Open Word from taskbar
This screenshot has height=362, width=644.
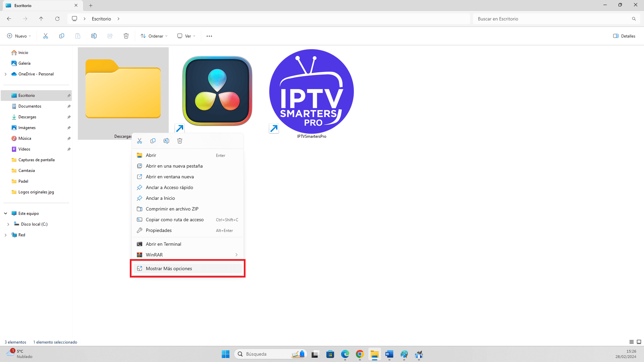389,354
